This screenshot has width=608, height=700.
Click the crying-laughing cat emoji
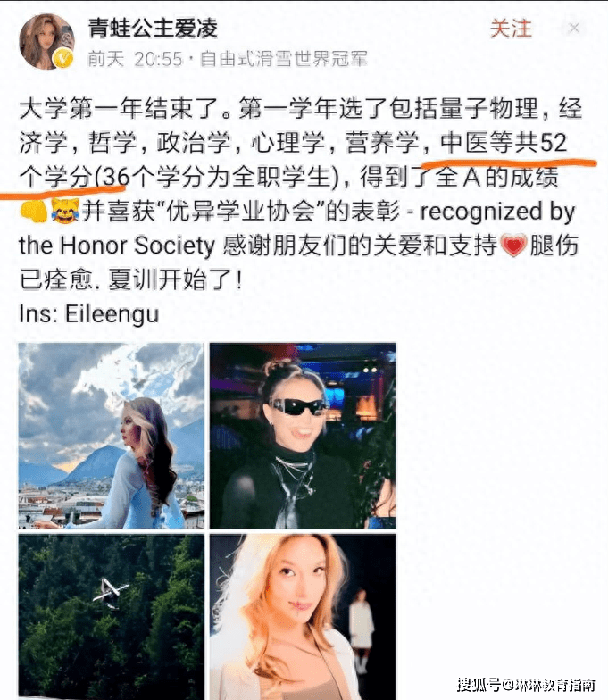tap(65, 211)
